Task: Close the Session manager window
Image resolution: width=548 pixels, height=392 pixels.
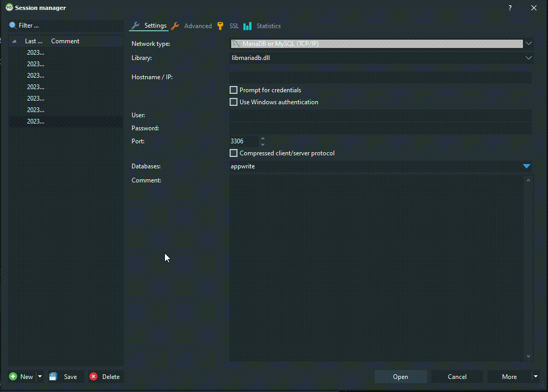Action: pos(534,8)
